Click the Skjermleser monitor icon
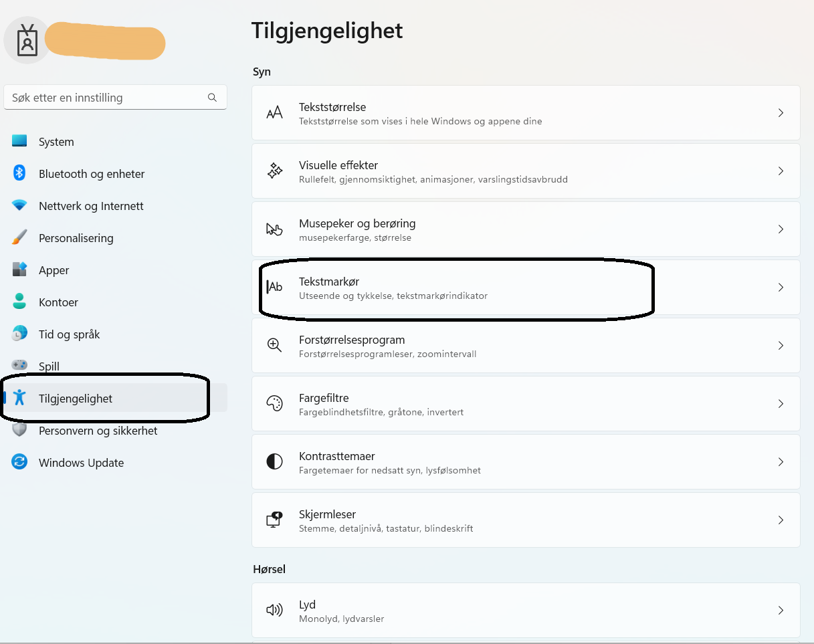 (x=274, y=520)
